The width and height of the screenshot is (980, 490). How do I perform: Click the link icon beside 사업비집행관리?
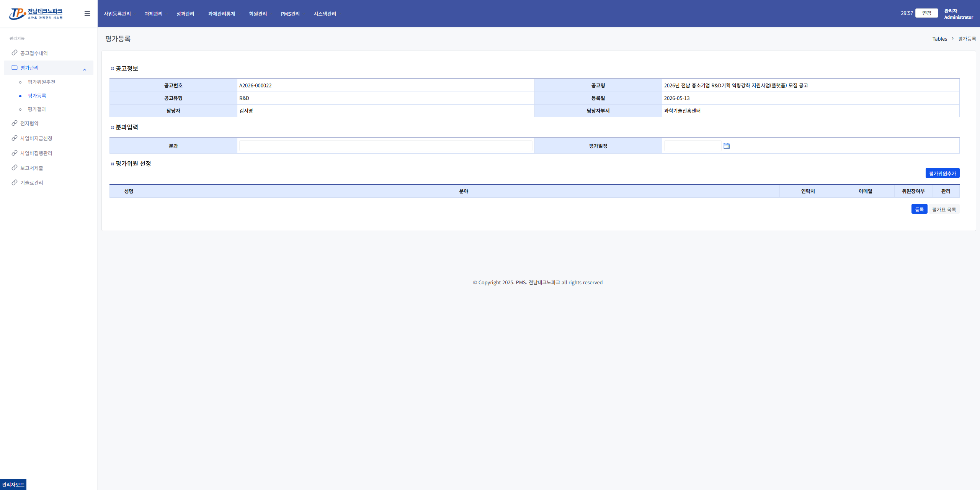[x=15, y=153]
